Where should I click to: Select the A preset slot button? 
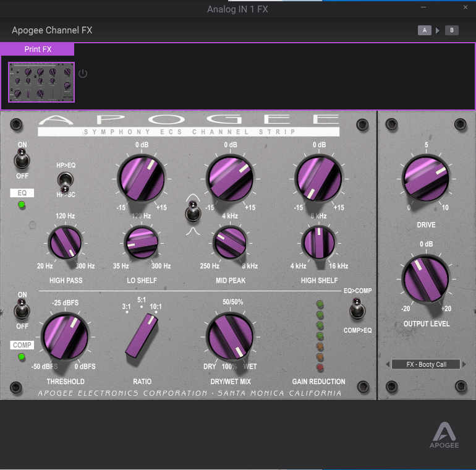tap(424, 30)
